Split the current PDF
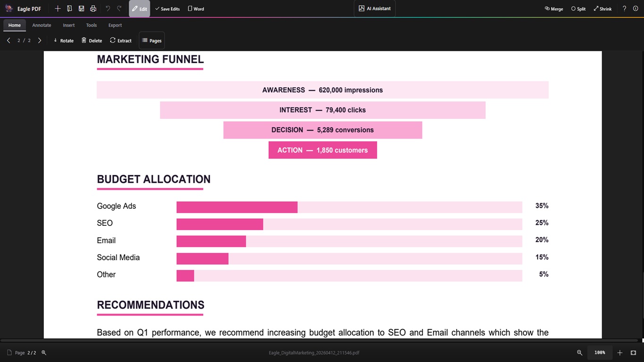This screenshot has height=362, width=644. pos(578,8)
